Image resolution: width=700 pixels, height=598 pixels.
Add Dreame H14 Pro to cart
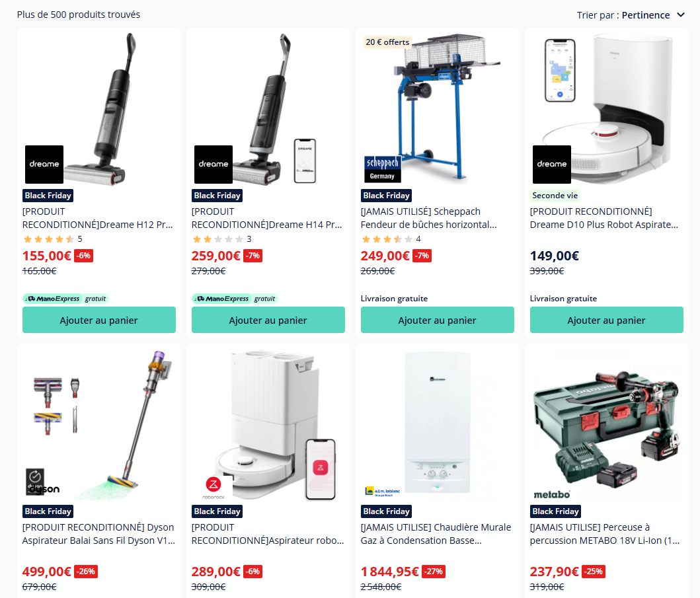point(268,320)
